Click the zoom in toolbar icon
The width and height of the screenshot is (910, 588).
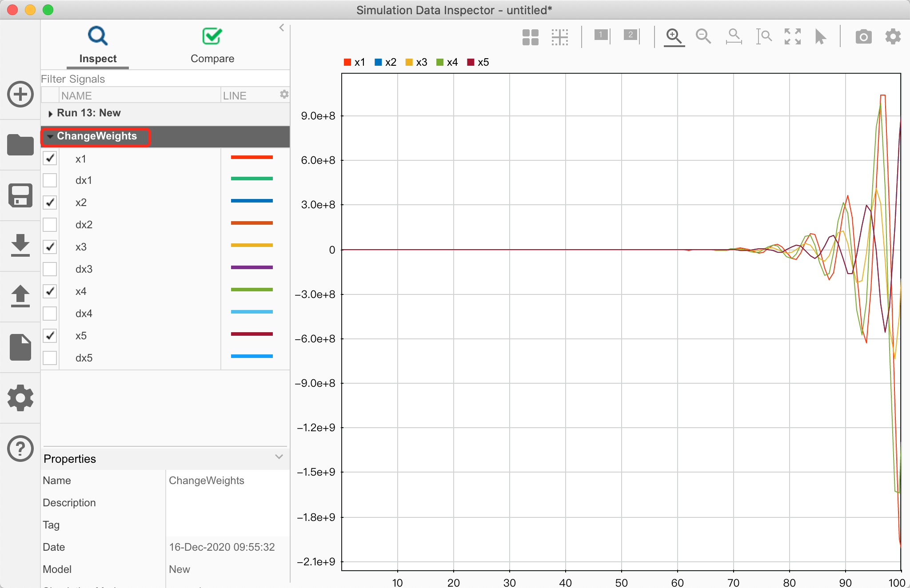674,36
